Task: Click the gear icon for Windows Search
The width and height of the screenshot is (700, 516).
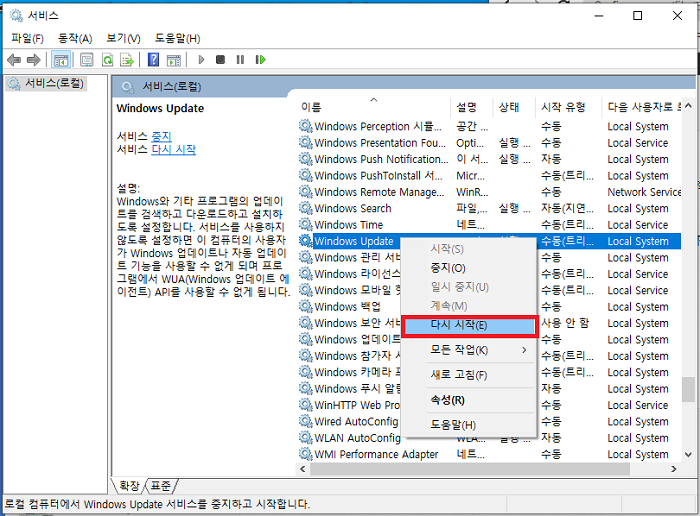Action: pos(305,208)
